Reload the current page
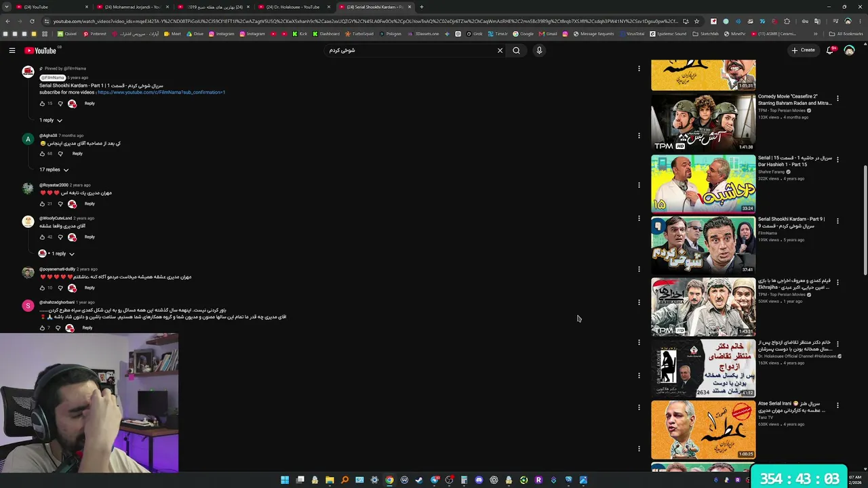868x488 pixels. tap(32, 21)
